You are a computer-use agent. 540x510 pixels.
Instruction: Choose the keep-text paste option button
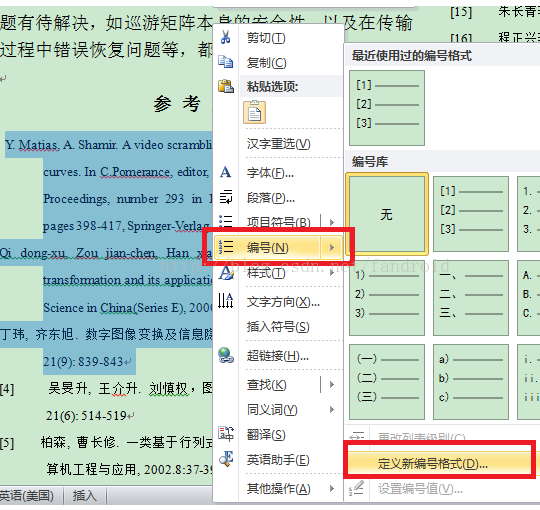point(255,112)
